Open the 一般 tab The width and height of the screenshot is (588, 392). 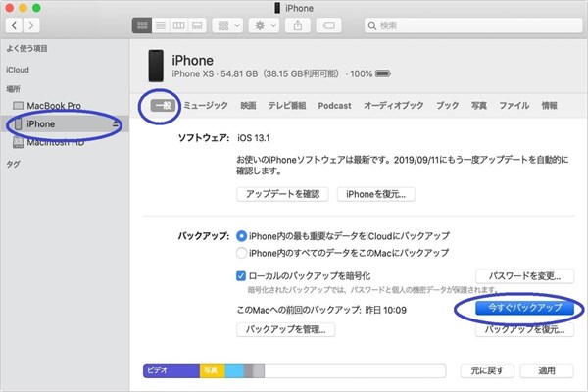coord(163,106)
